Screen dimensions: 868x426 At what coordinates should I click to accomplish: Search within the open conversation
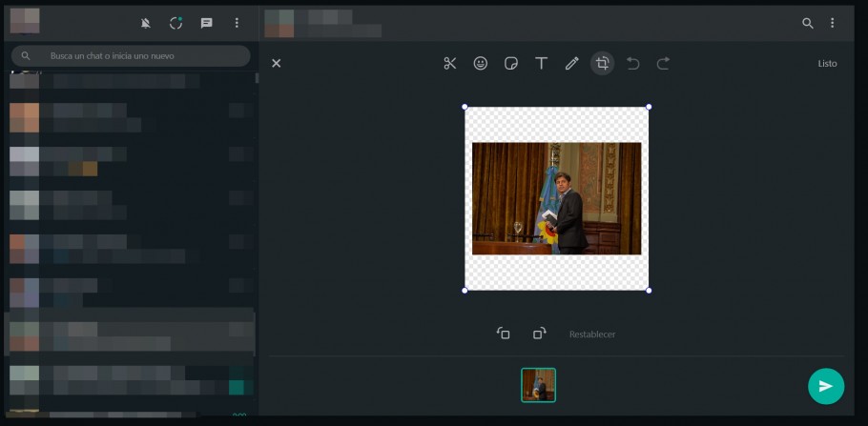click(808, 23)
